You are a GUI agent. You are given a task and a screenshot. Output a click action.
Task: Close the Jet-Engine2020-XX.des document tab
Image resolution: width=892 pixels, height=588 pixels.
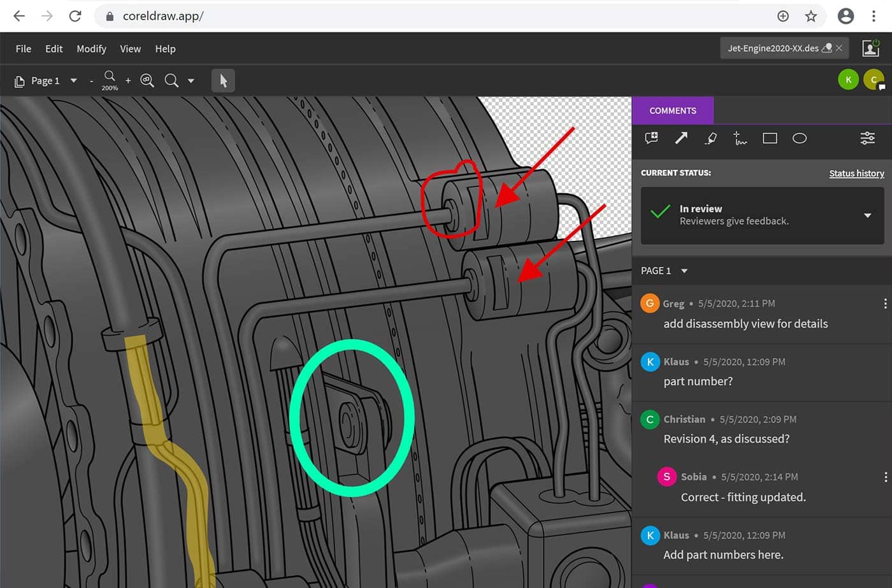839,48
